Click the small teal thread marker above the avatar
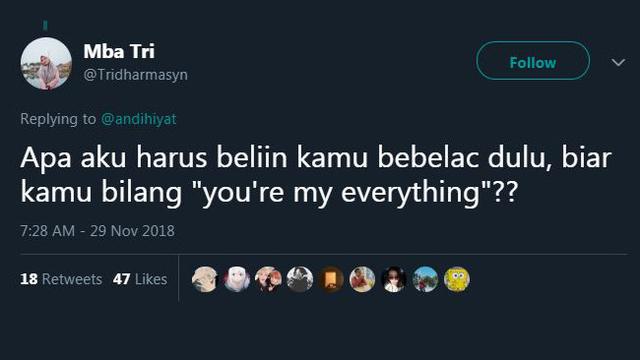The image size is (640, 360). [45, 25]
